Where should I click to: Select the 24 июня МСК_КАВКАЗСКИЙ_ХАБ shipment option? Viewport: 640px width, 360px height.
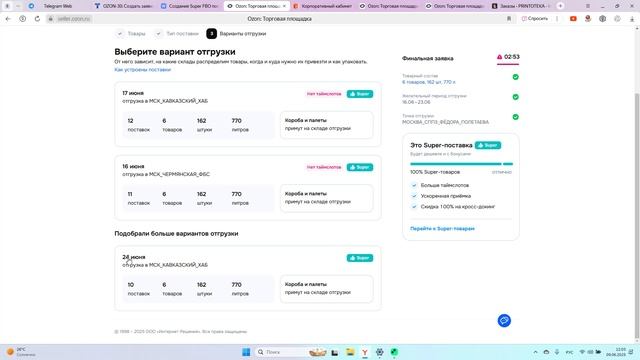coord(247,278)
